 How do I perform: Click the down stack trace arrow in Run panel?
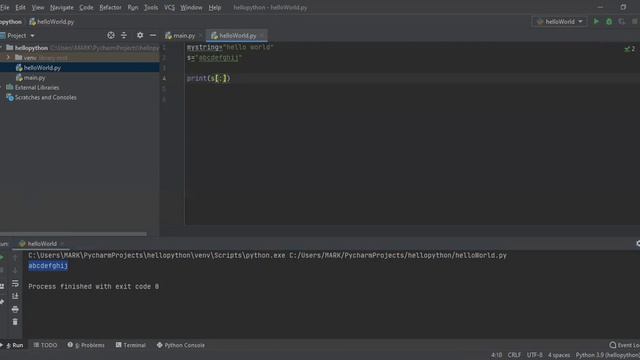(15, 270)
